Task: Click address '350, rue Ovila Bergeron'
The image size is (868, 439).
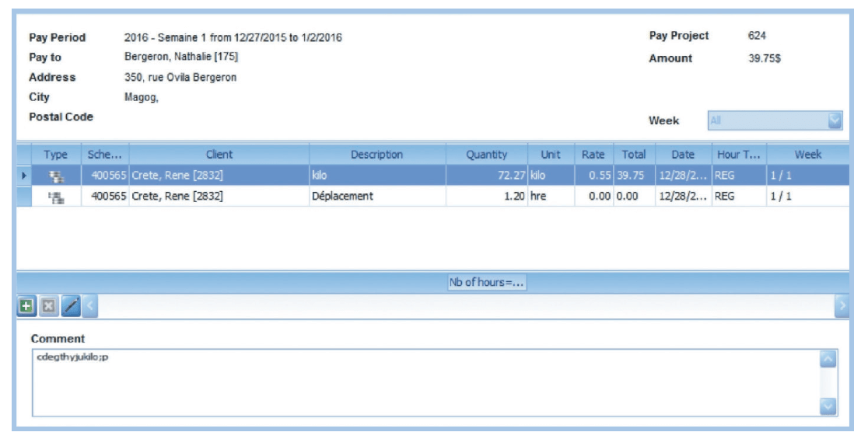Action: tap(180, 77)
